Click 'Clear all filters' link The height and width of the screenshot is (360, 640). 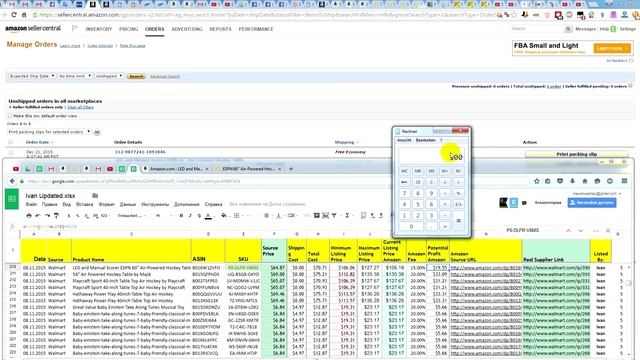coord(80,107)
